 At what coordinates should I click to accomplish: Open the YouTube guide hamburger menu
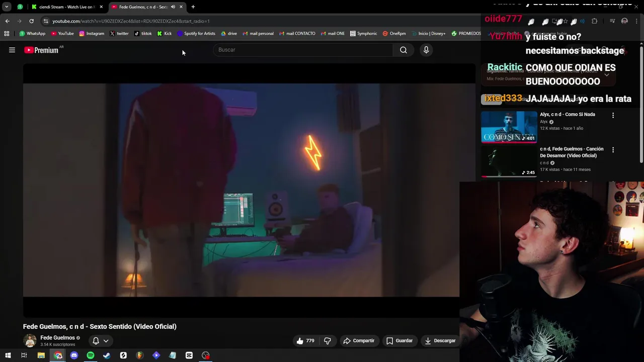12,50
